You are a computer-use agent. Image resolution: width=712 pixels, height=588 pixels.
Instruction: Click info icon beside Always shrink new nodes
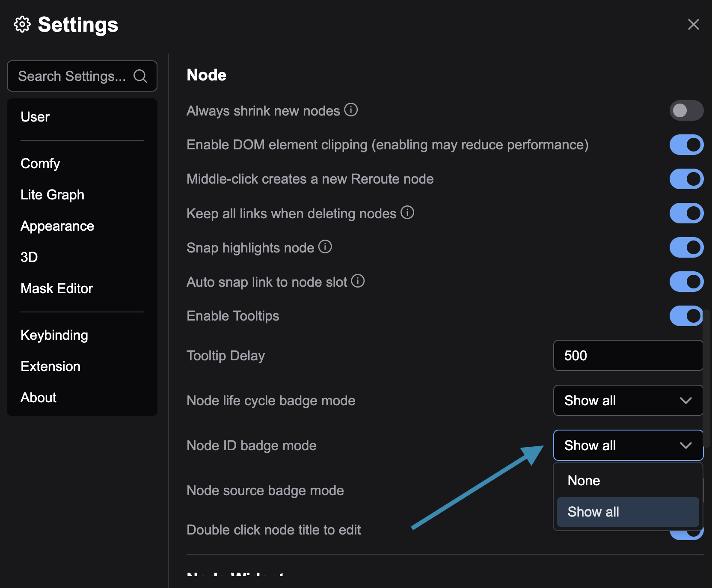coord(351,110)
